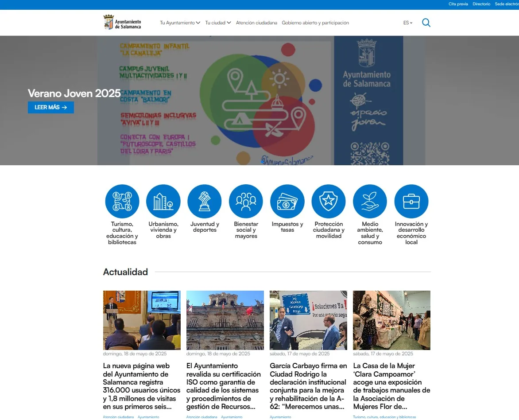Open the Soluciones Ya news photo

pyautogui.click(x=309, y=320)
